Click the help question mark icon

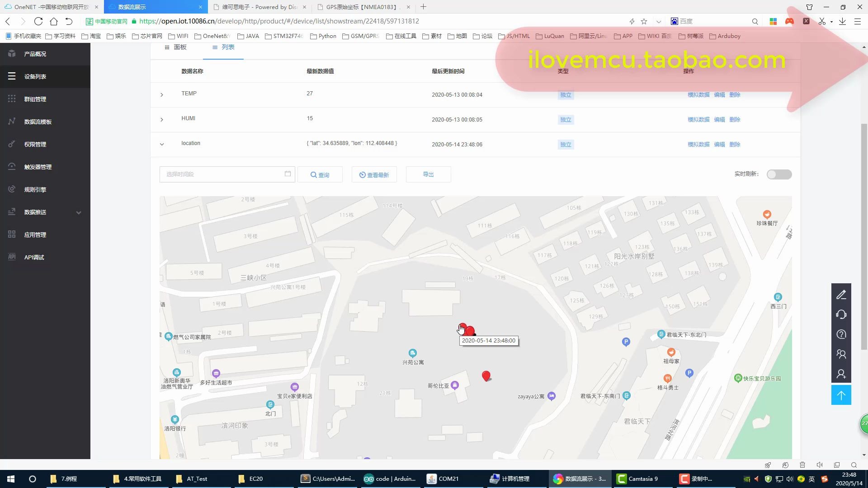point(841,334)
